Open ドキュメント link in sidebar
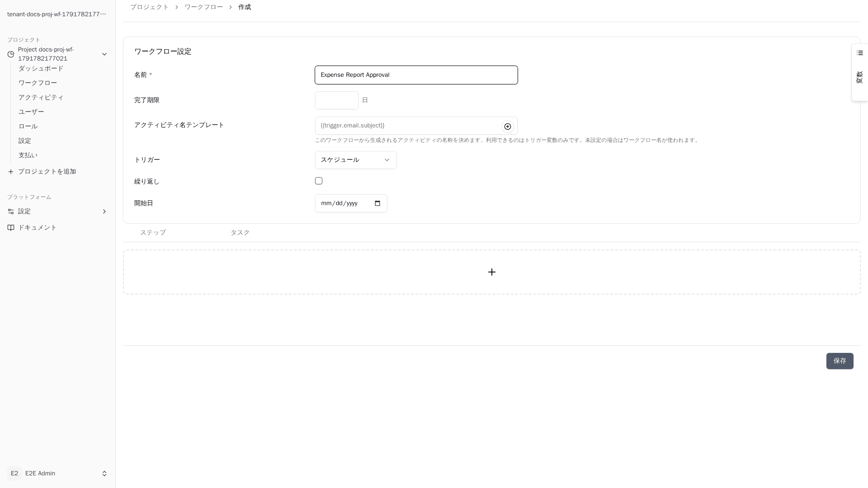The height and width of the screenshot is (488, 868). (38, 228)
